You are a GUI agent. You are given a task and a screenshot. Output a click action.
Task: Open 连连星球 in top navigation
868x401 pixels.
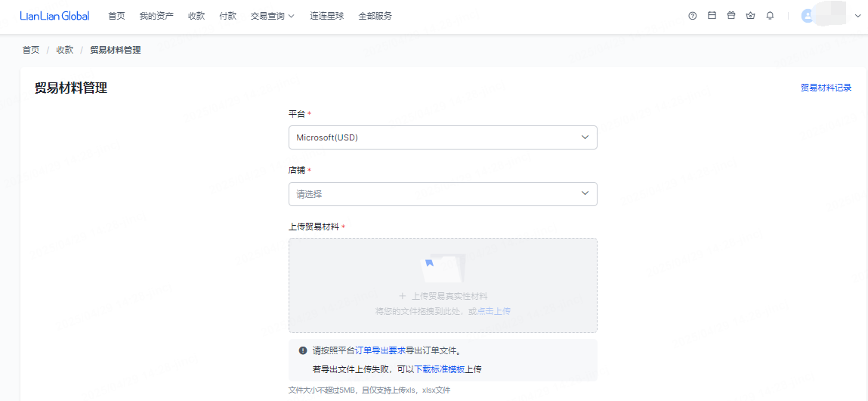[327, 16]
